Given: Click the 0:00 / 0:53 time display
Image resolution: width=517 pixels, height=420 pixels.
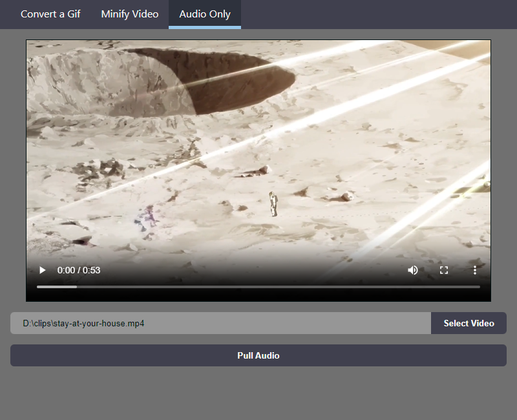Looking at the screenshot, I should 79,270.
